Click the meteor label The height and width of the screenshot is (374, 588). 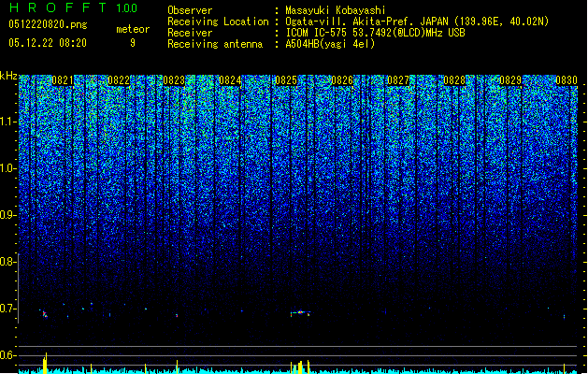pos(133,29)
